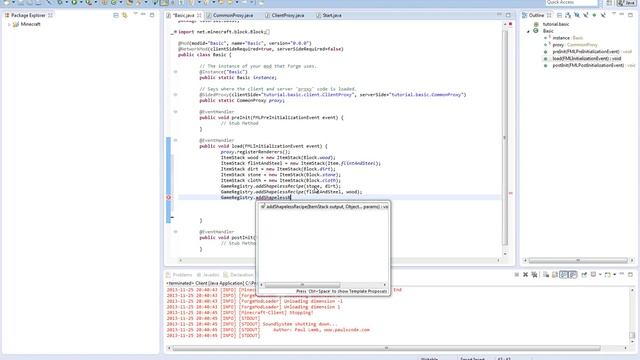Click the editor vertical scrollbar
The image size is (640, 360).
505,138
